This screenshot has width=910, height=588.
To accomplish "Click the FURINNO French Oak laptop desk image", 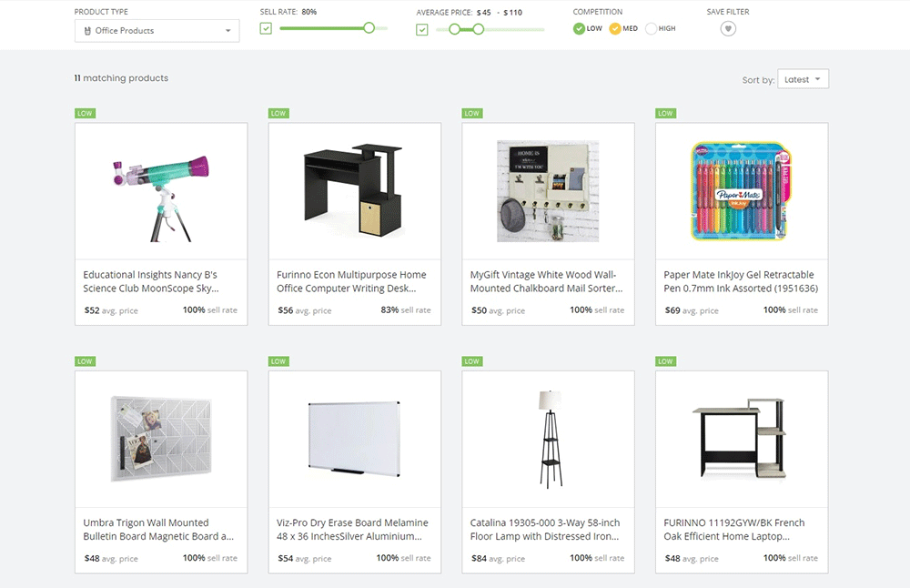I will coord(742,441).
